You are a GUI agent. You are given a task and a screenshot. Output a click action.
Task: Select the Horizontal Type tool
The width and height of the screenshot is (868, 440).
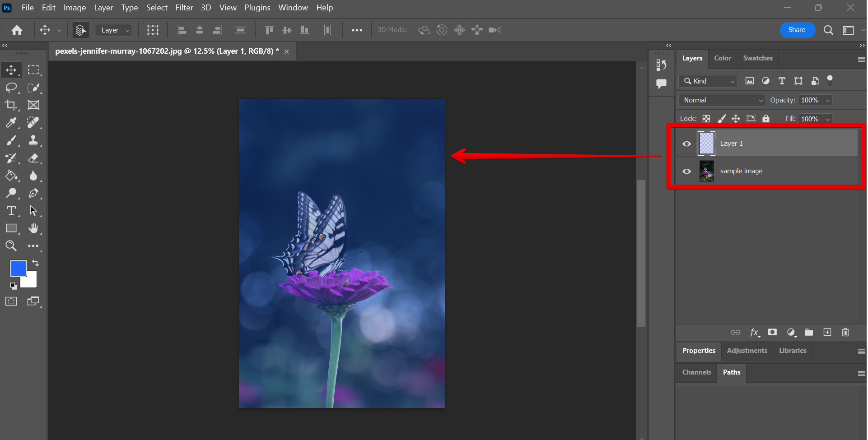(x=11, y=211)
